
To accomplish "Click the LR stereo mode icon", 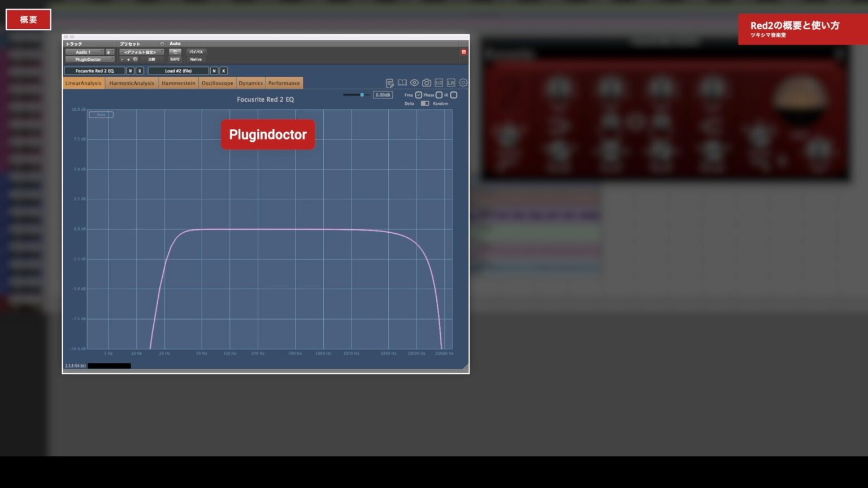I will [x=451, y=82].
